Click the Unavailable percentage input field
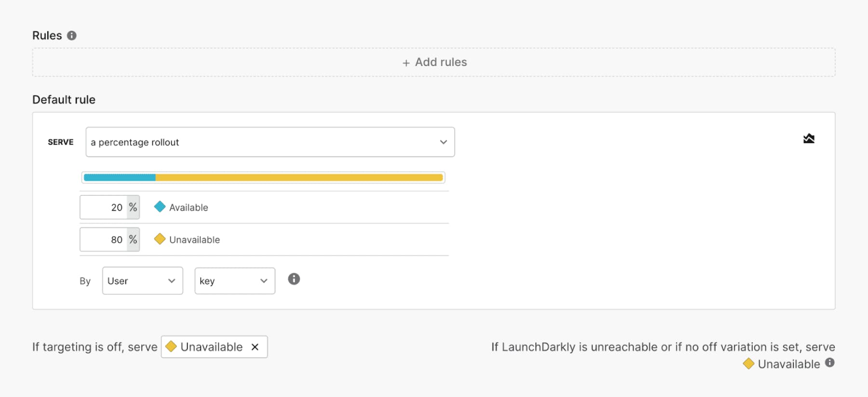Image resolution: width=868 pixels, height=397 pixels. point(104,239)
